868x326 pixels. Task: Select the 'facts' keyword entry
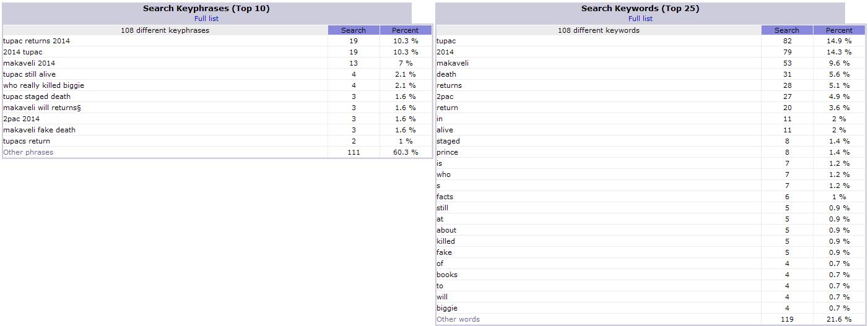(x=445, y=197)
